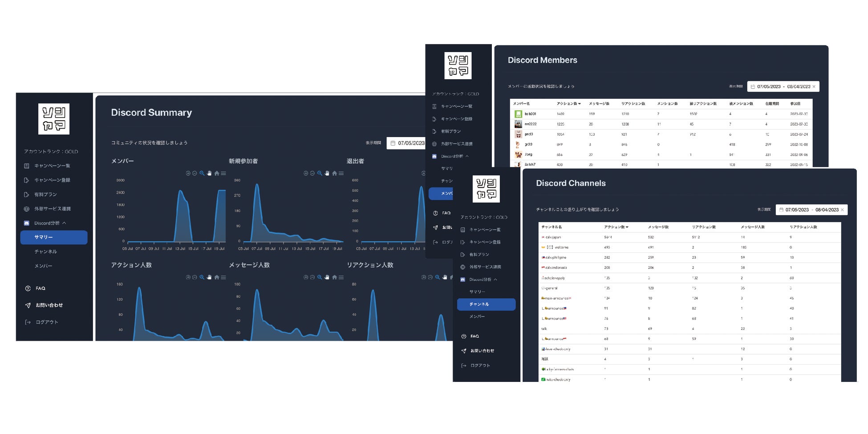Screen dimensions: 868x434
Task: Zoom in on the 新規参加者 chart
Action: pos(306,173)
